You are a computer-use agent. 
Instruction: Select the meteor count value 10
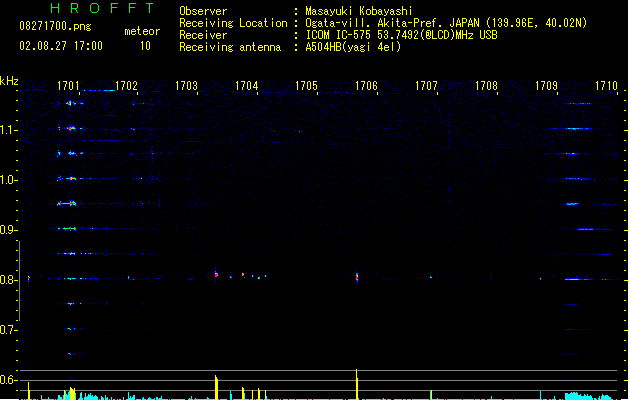(x=145, y=46)
